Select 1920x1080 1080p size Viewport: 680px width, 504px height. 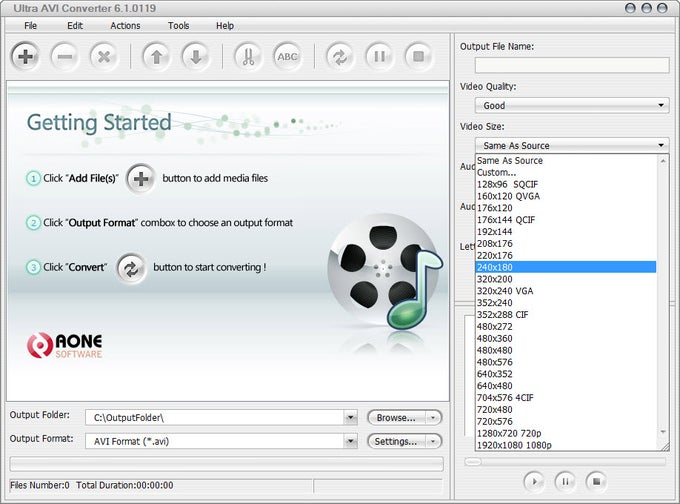[x=566, y=445]
